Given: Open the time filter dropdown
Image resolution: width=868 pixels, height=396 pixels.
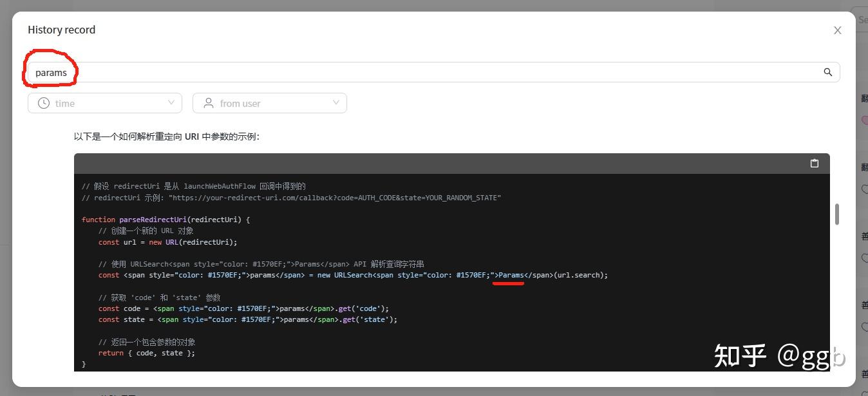Looking at the screenshot, I should tap(105, 102).
